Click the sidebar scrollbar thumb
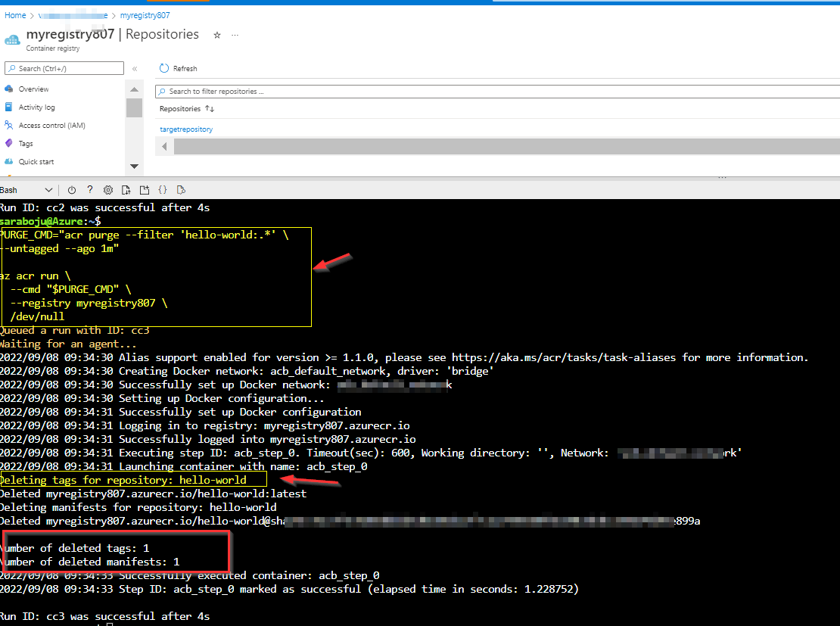The height and width of the screenshot is (626, 840). [135, 107]
